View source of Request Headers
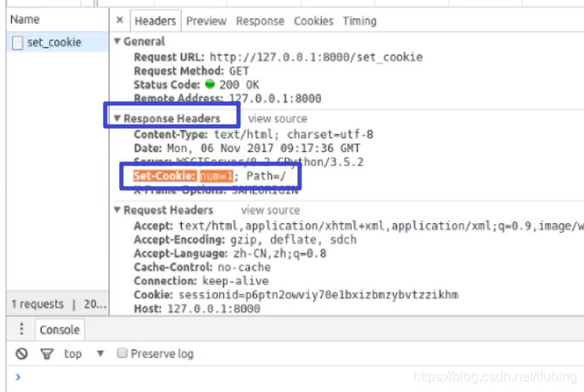The image size is (584, 392). (271, 210)
